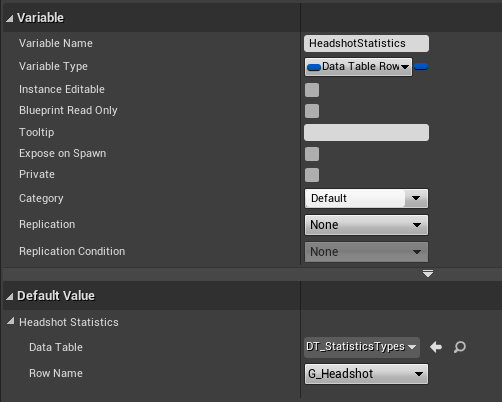The image size is (502, 402).
Task: Click the use selected asset arrow icon
Action: pyautogui.click(x=436, y=347)
